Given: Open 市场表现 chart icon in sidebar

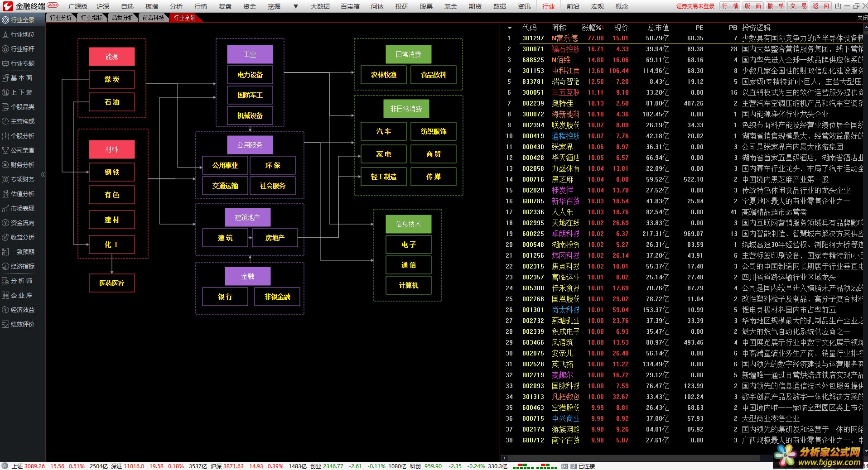Looking at the screenshot, I should click(x=5, y=208).
